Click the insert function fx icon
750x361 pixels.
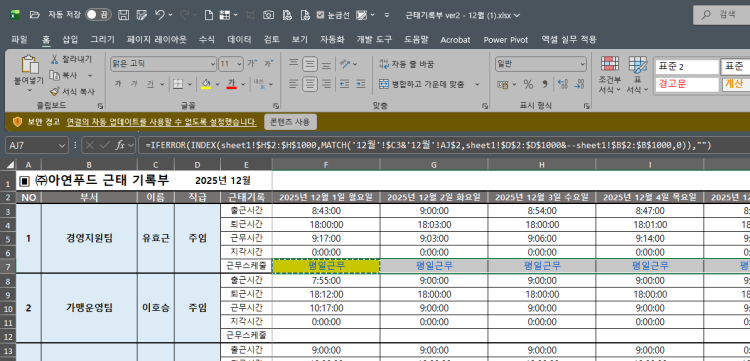pyautogui.click(x=121, y=145)
